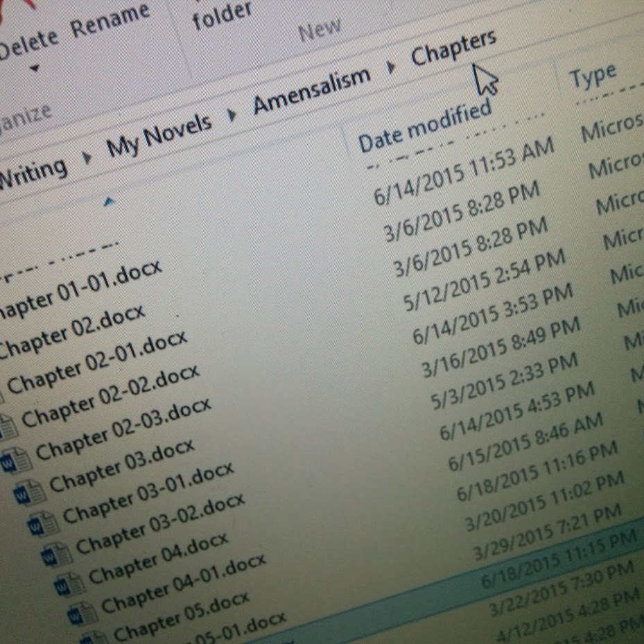Expand the breadcrumb arrow after Amensalism
The height and width of the screenshot is (644, 644).
coord(390,67)
